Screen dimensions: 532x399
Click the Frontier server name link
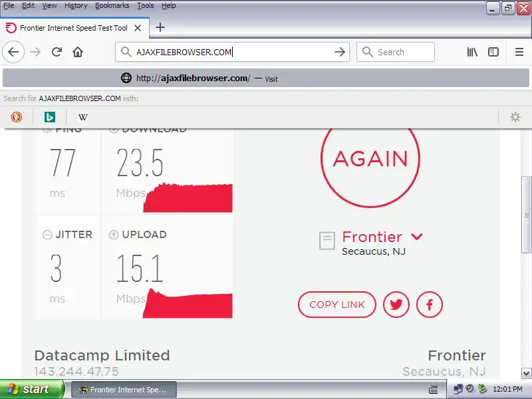[372, 237]
